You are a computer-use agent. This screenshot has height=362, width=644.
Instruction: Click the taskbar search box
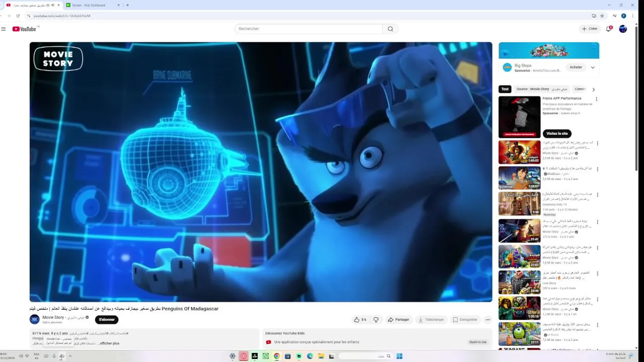pos(365,356)
